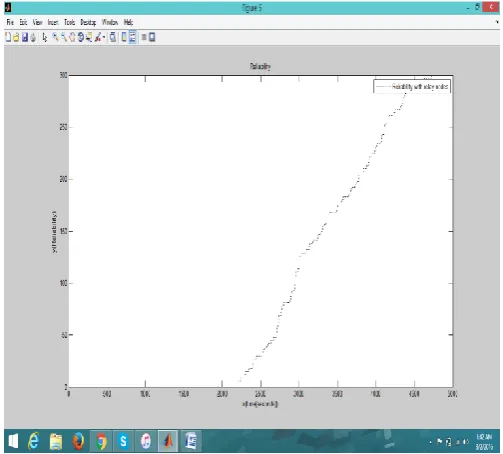
Task: Open the Window menu
Action: [110, 22]
